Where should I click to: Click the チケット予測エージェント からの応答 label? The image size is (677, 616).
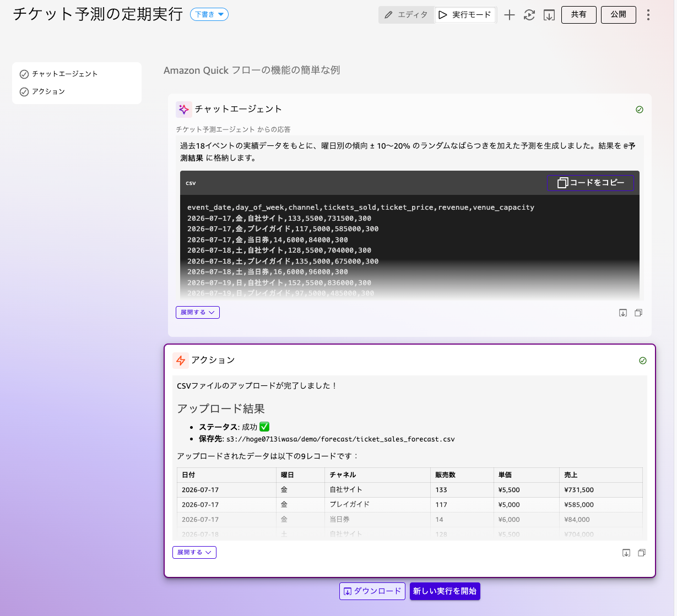[233, 129]
